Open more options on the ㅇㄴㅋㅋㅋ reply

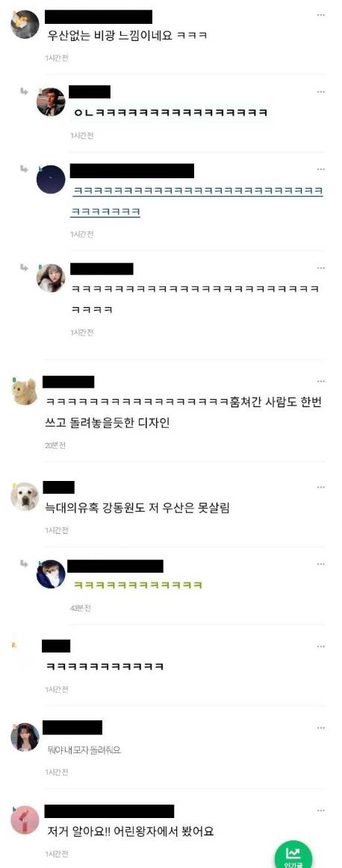click(321, 91)
